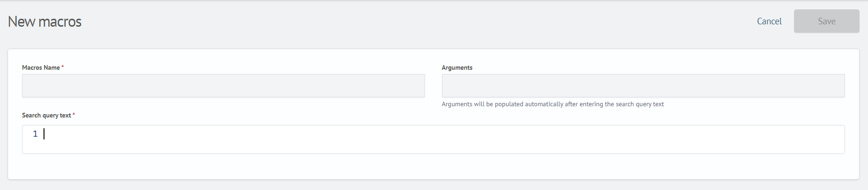Click into the Arguments field
This screenshot has width=868, height=190.
643,86
